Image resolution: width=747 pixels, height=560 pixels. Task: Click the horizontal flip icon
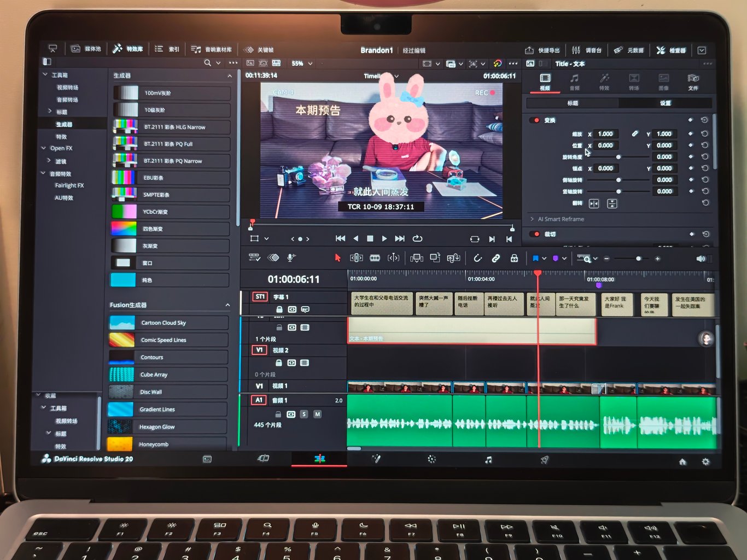click(x=594, y=203)
